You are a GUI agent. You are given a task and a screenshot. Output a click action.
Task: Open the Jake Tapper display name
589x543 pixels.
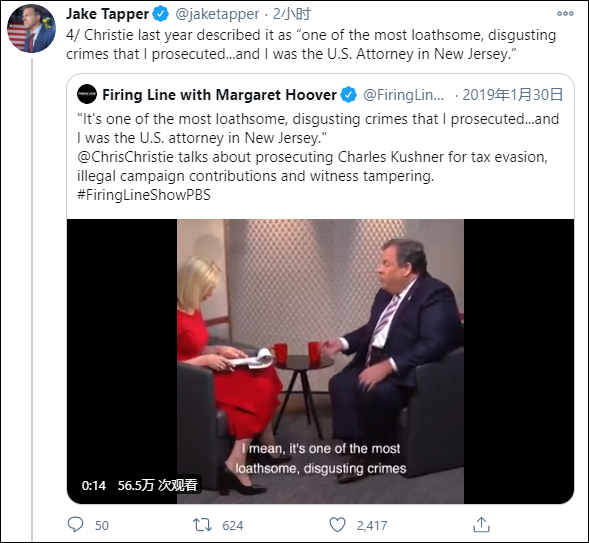[x=107, y=14]
